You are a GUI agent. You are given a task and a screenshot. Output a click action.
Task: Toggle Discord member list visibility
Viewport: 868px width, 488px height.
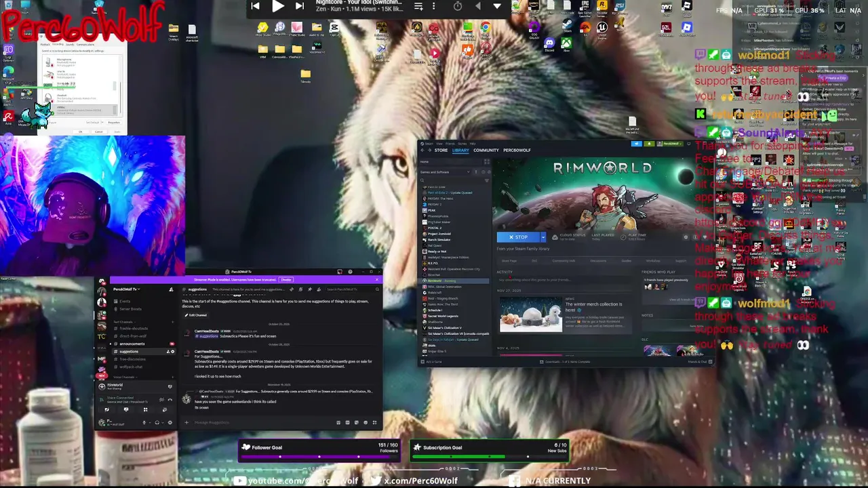tap(319, 289)
